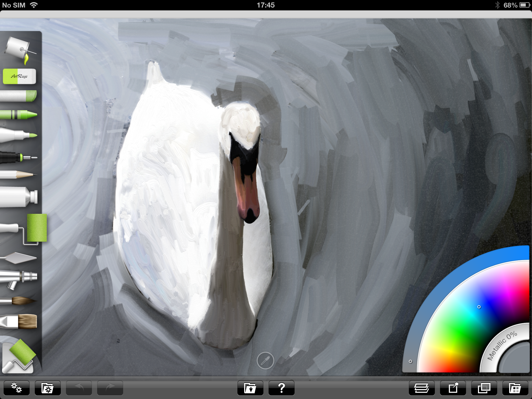Select the paint tube tool
The height and width of the screenshot is (399, 532).
(x=19, y=197)
